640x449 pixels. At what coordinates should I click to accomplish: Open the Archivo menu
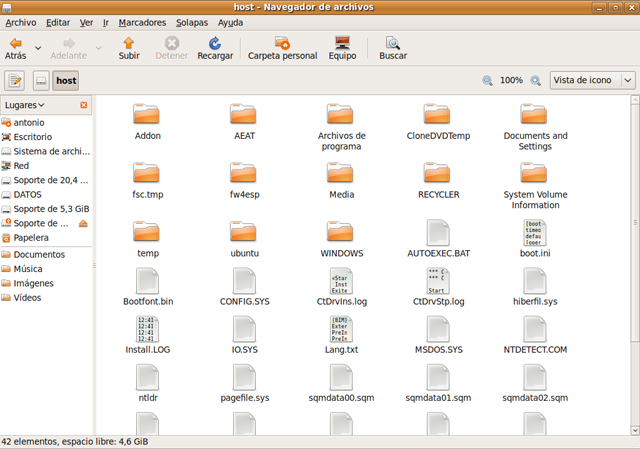[21, 21]
